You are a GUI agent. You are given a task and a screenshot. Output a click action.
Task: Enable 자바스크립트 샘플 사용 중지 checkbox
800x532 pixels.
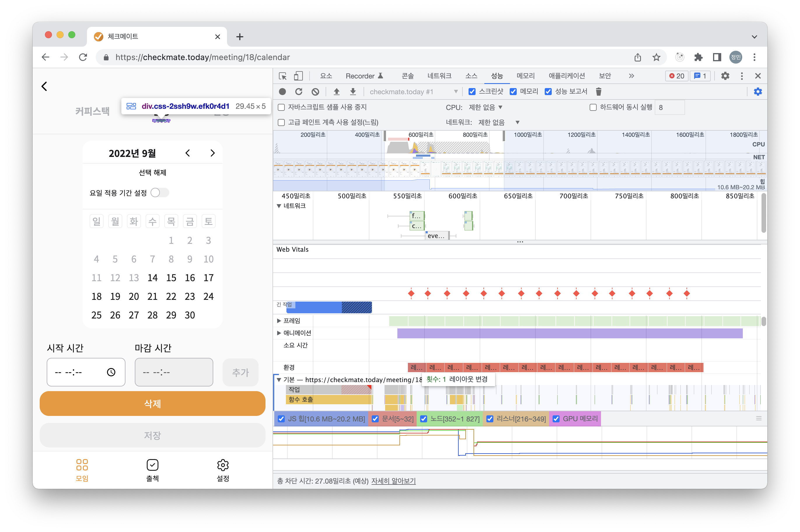pyautogui.click(x=281, y=108)
